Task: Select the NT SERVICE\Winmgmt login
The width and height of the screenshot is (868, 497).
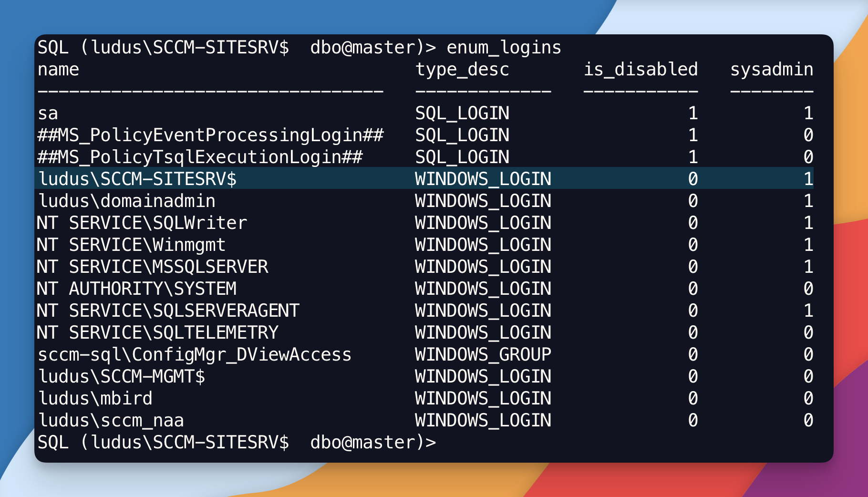Action: click(x=132, y=245)
